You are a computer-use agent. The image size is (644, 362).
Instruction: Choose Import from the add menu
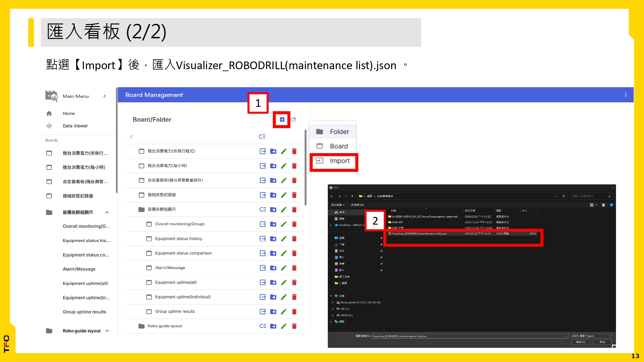click(334, 161)
